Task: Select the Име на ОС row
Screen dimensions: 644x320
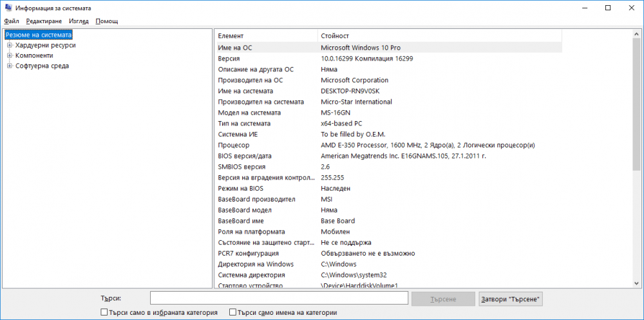Action: [x=388, y=48]
